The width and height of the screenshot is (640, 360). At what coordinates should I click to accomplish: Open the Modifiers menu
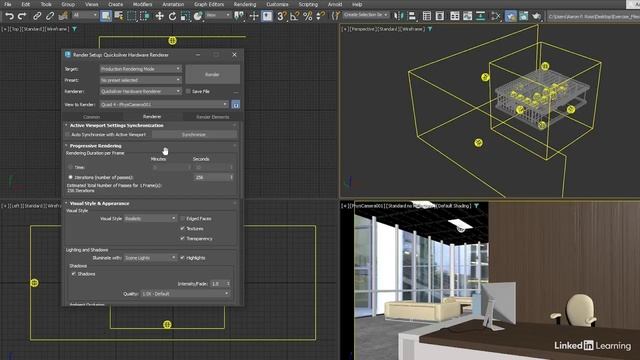[142, 4]
